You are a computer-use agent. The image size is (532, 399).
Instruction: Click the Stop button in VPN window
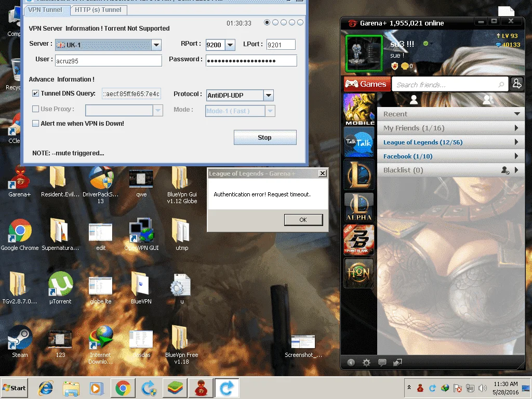click(265, 137)
